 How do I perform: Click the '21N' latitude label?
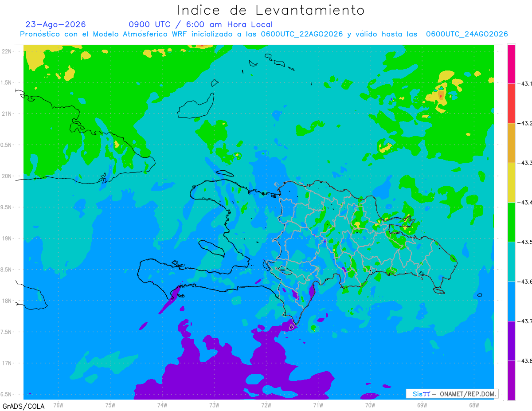click(7, 114)
